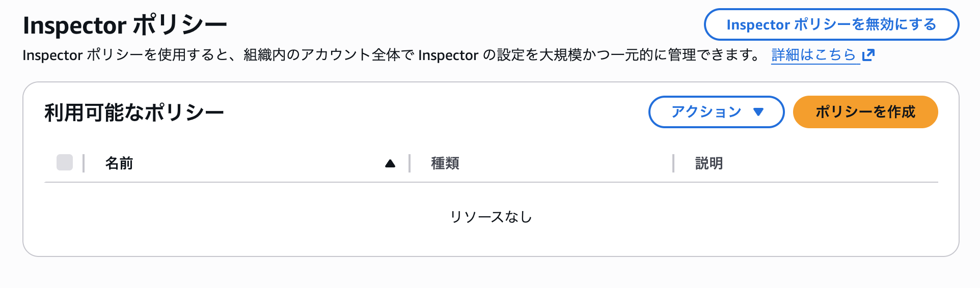Click divider between 名前 and 種類 columns

[x=410, y=163]
